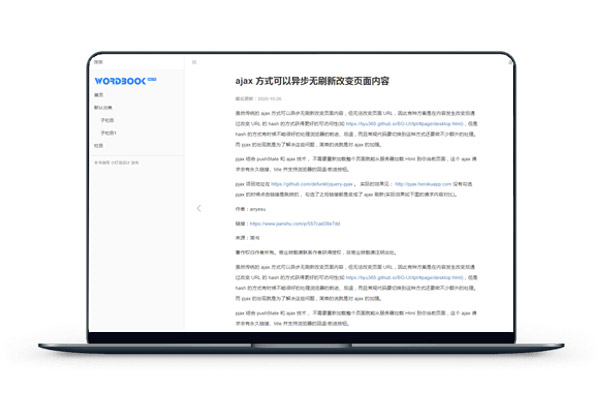Click the search box at sidebar top
600x400 pixels.
[x=100, y=61]
